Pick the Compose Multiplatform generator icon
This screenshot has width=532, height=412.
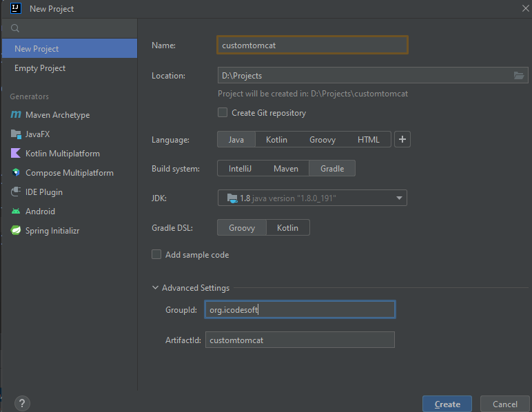(16, 173)
